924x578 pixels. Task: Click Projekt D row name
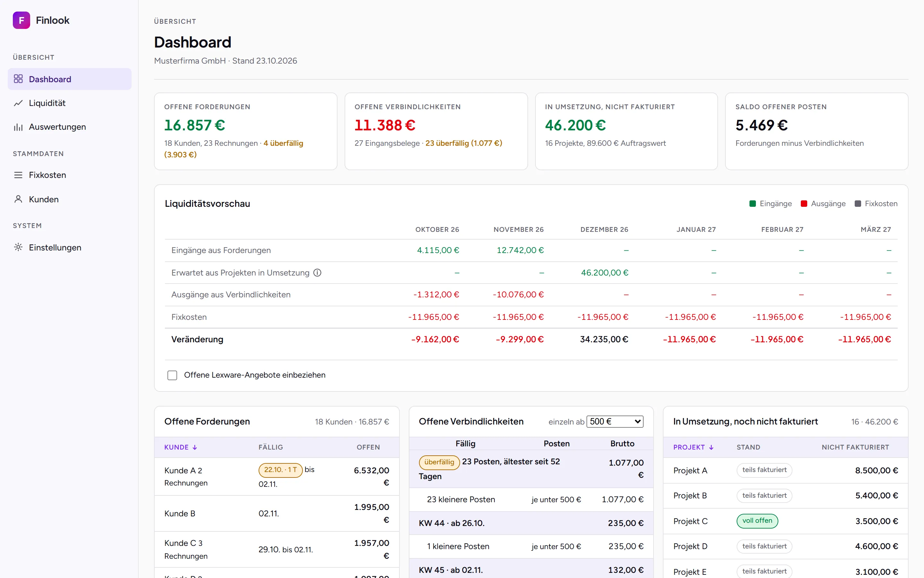[x=690, y=547]
